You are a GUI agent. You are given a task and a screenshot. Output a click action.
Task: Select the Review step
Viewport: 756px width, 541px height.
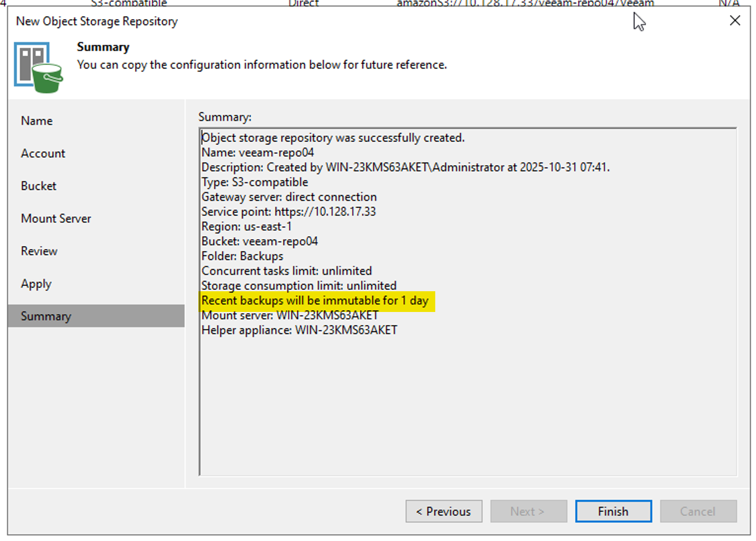[x=39, y=251]
